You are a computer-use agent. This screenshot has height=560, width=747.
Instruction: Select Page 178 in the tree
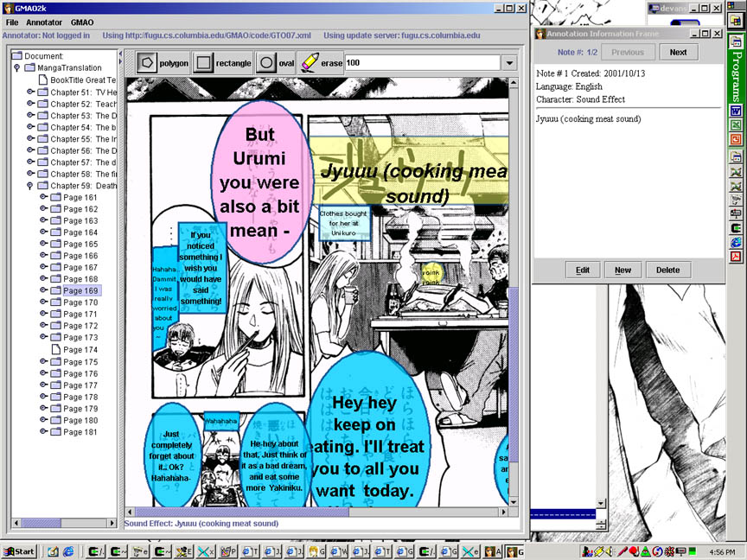pos(74,397)
